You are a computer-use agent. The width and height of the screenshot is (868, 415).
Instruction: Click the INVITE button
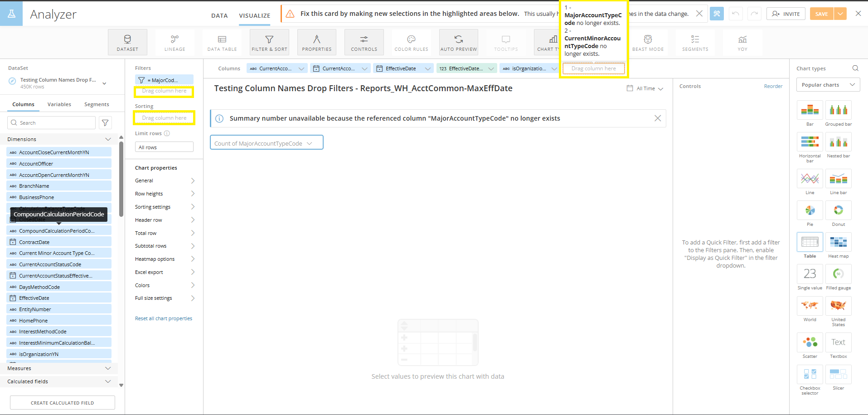coord(786,14)
